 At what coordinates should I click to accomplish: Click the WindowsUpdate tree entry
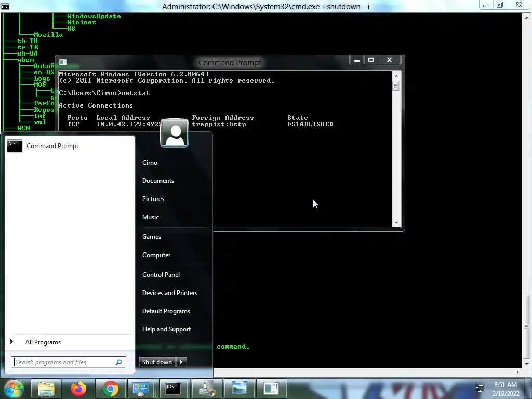94,16
